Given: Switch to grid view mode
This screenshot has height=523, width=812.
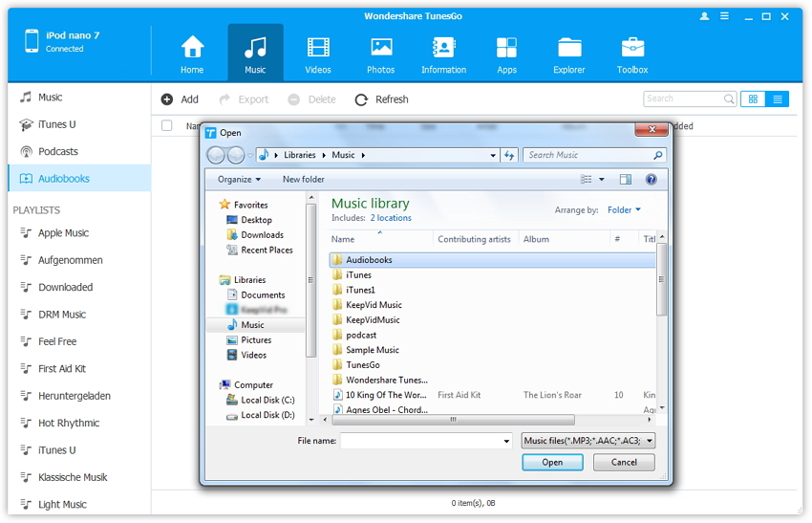Looking at the screenshot, I should tap(753, 99).
